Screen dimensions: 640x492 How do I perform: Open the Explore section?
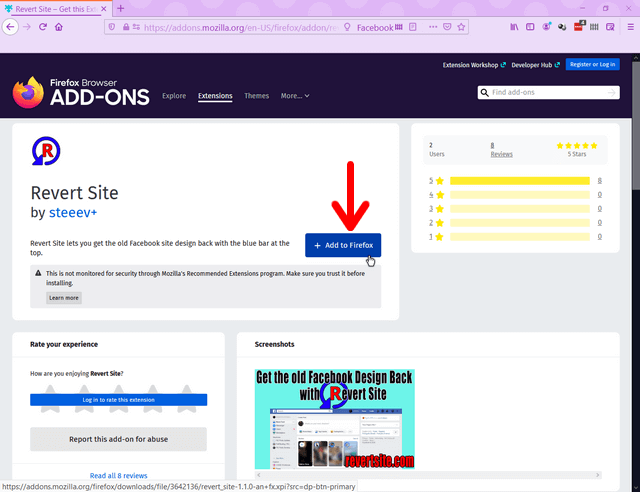coord(174,96)
